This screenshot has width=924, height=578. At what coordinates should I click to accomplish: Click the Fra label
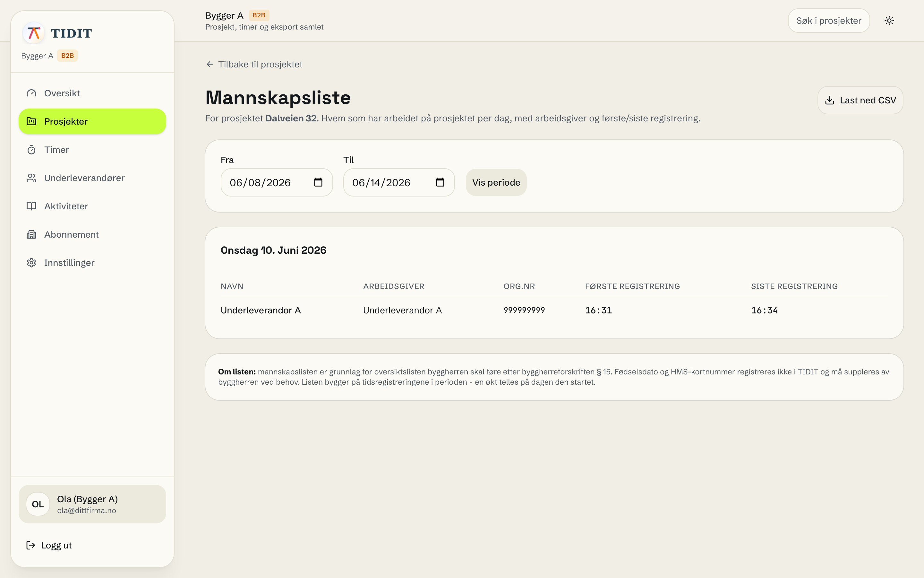click(227, 160)
